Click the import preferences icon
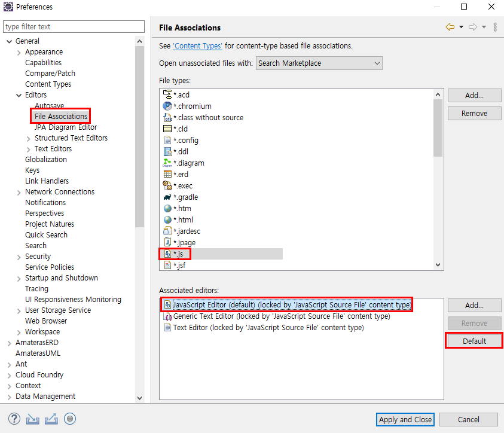This screenshot has width=504, height=433. [x=33, y=419]
